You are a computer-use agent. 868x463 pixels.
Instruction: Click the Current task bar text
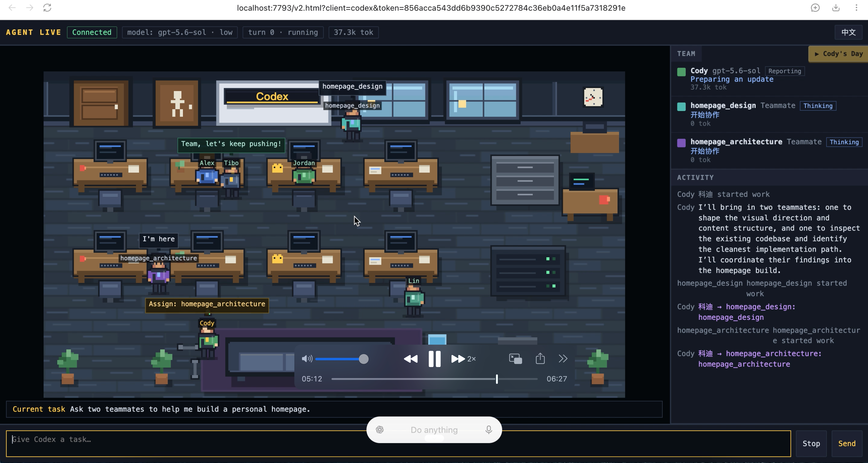point(161,409)
